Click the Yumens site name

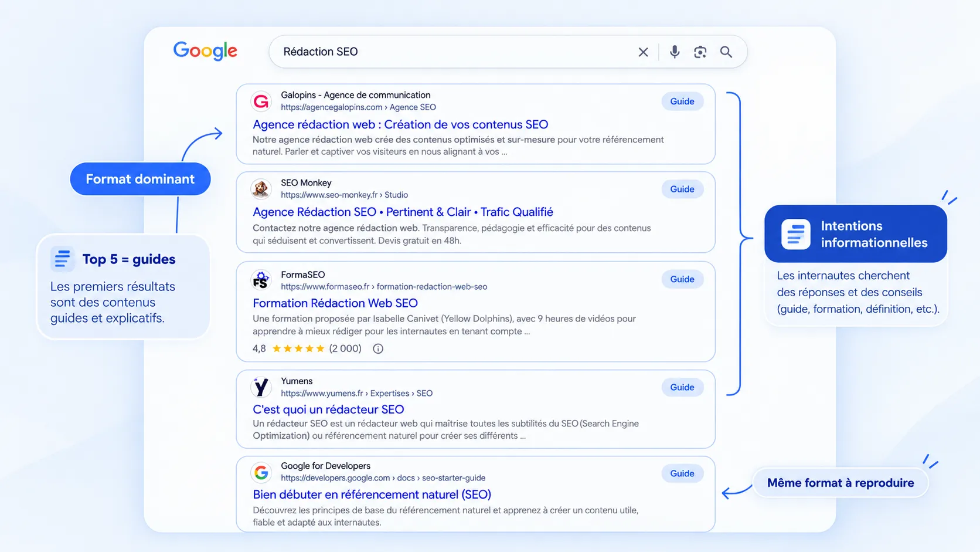point(297,381)
